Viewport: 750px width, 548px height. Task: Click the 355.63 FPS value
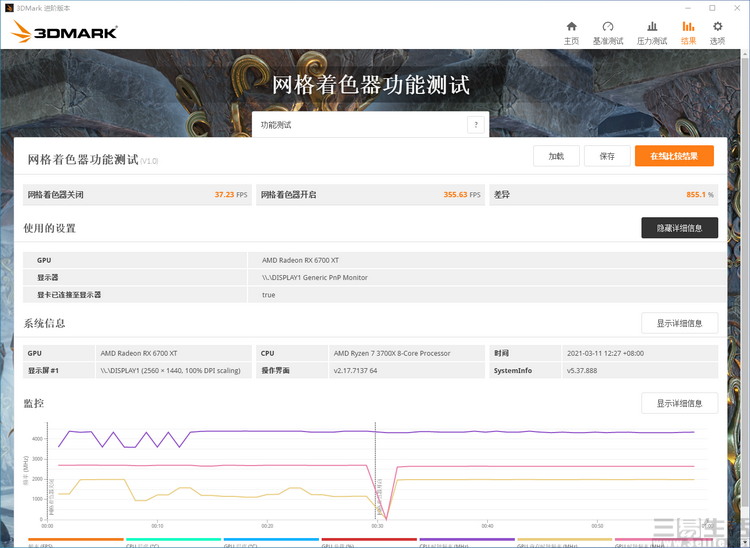coord(462,195)
